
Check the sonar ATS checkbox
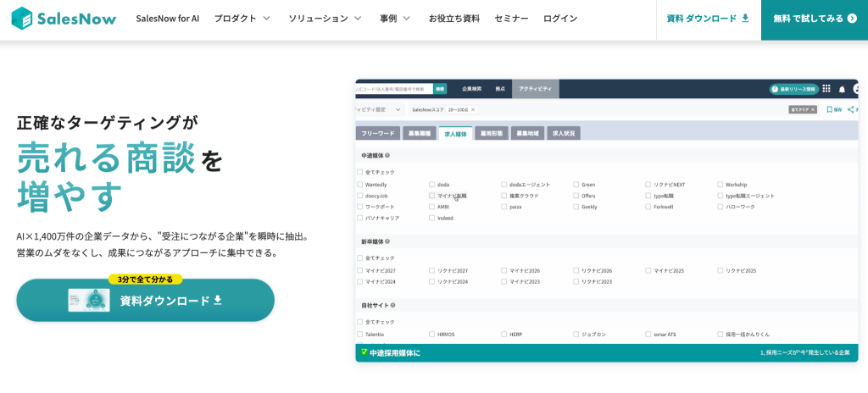648,335
